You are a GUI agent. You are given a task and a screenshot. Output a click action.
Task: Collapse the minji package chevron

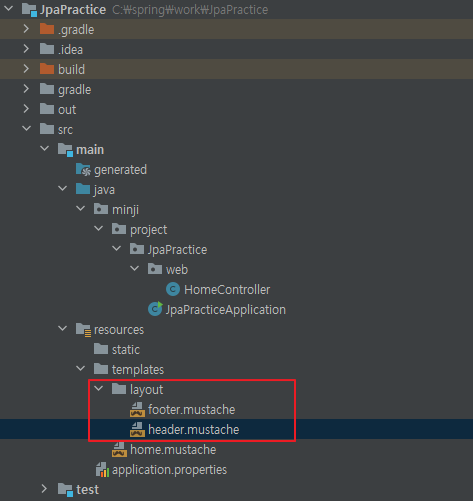point(80,208)
